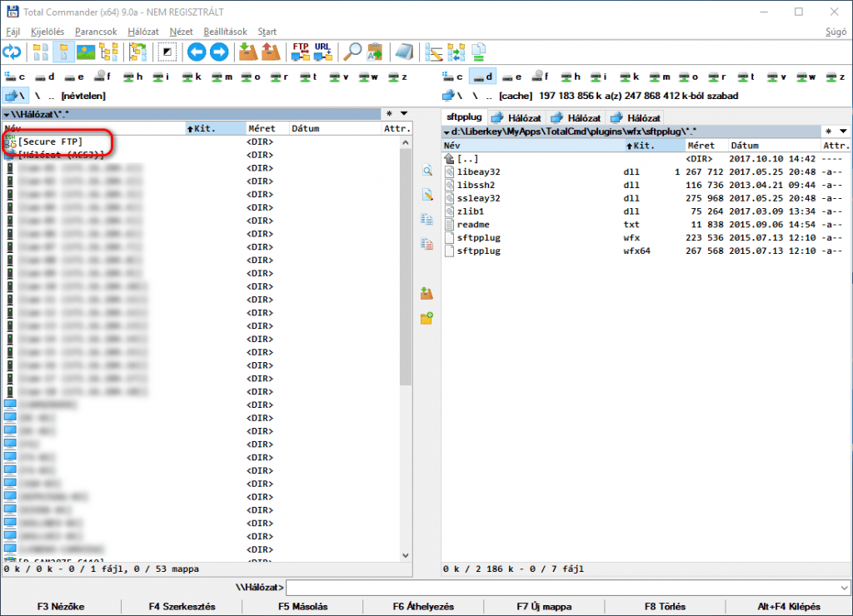Click the view icon in middle vertical bar
The width and height of the screenshot is (853, 616).
tap(427, 171)
